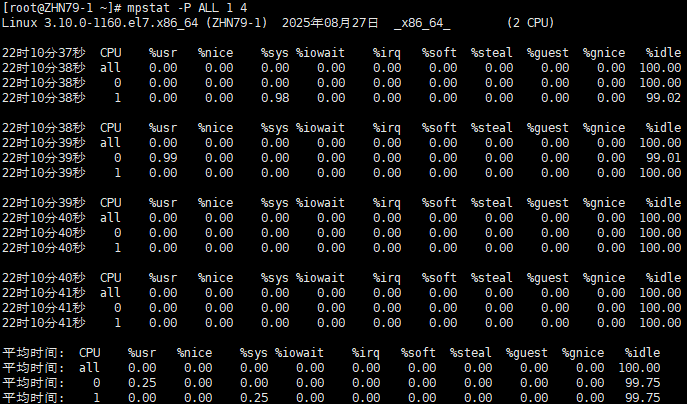Select 100.00 idle in the average all row
This screenshot has height=404, width=687.
coord(639,368)
